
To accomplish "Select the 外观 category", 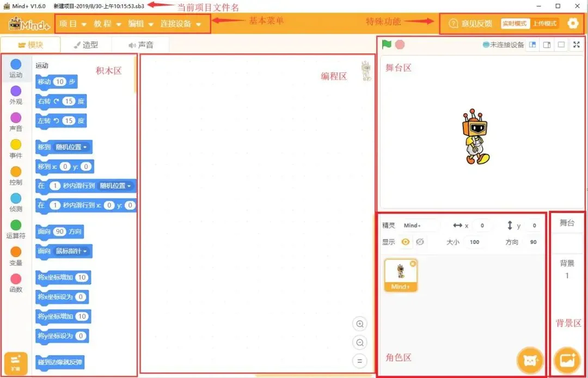I will [x=16, y=95].
